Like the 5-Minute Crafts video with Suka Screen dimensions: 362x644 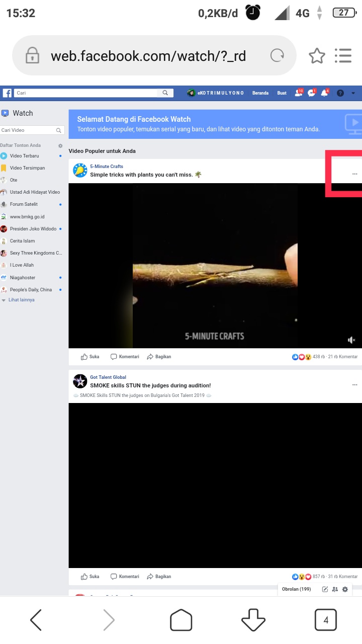90,357
